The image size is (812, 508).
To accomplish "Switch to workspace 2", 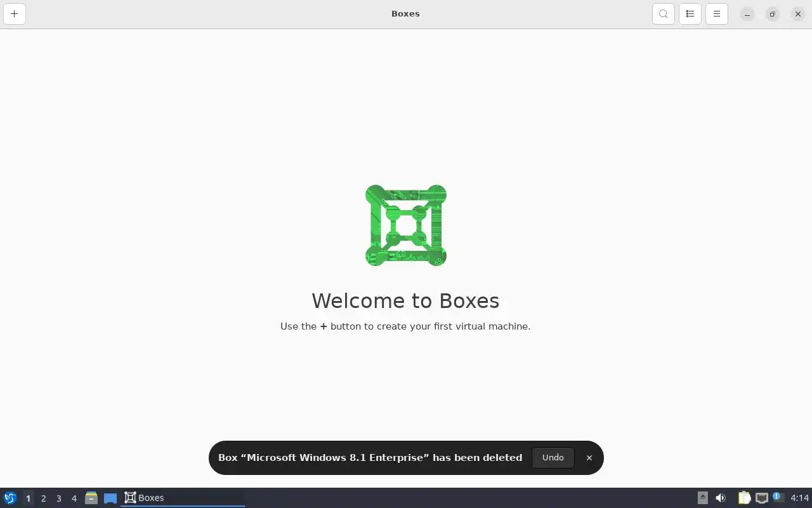I will tap(43, 498).
